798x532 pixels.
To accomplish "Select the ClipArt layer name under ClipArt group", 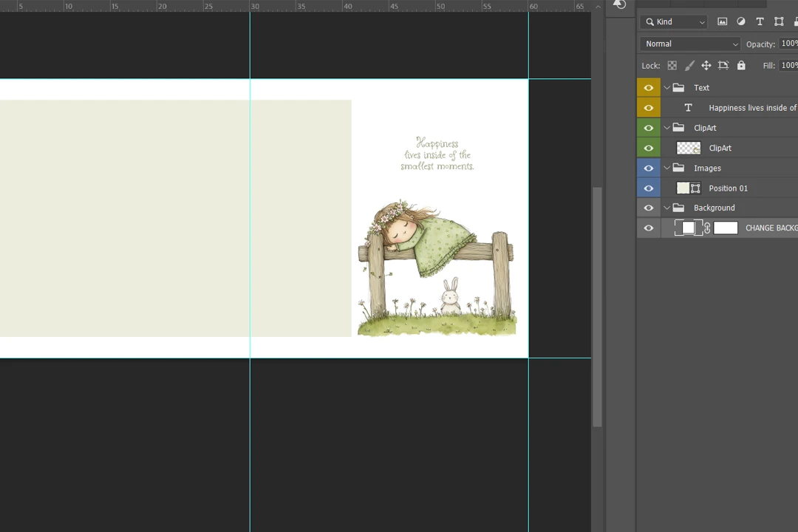I will click(720, 148).
